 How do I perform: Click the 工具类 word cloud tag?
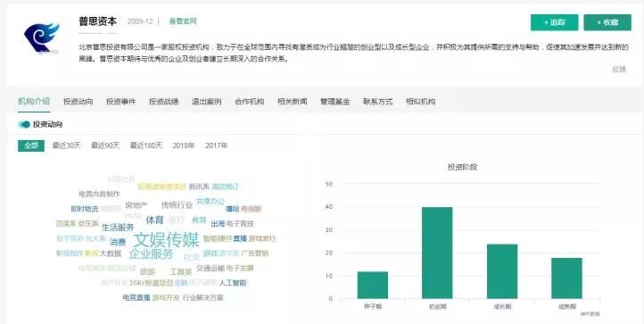pyautogui.click(x=181, y=271)
